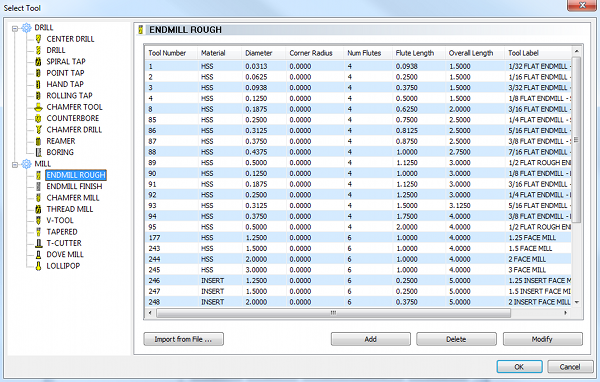Click the Add button

click(370, 339)
